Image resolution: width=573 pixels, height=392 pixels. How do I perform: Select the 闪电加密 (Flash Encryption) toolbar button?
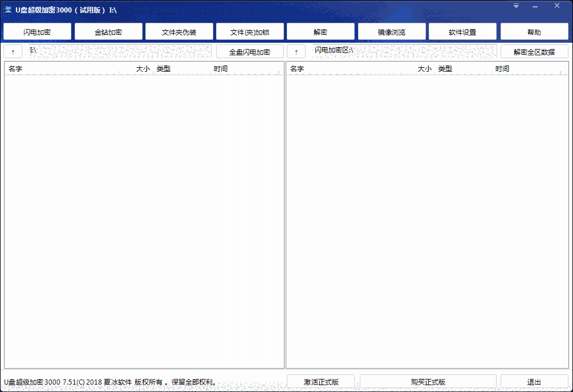37,31
